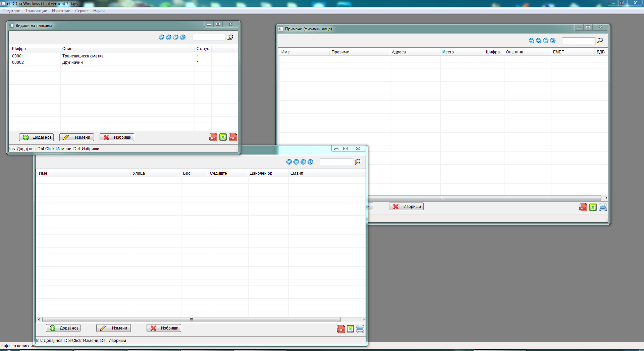Go to first record in Примачи window
This screenshot has width=644, height=351.
546,41
